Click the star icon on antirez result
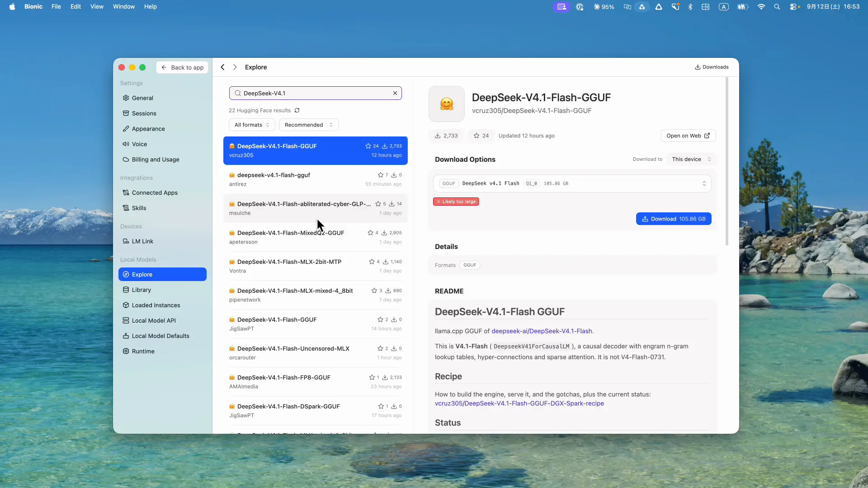Image resolution: width=868 pixels, height=488 pixels. point(381,175)
